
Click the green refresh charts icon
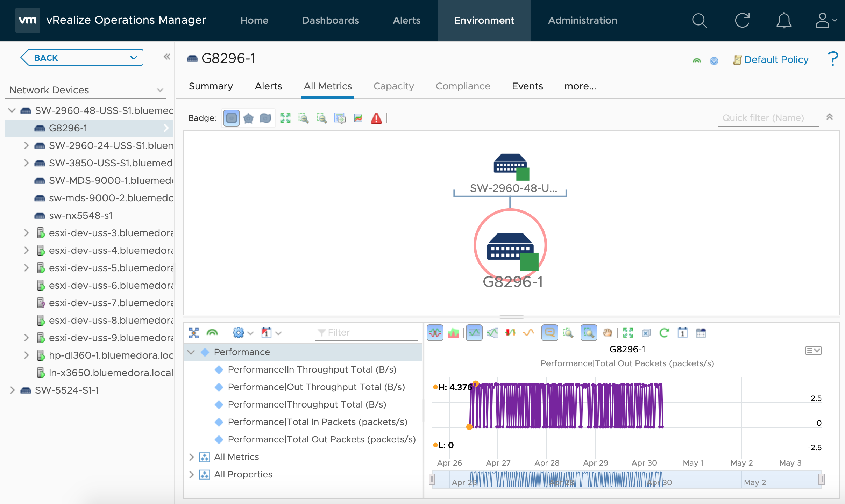click(x=665, y=333)
